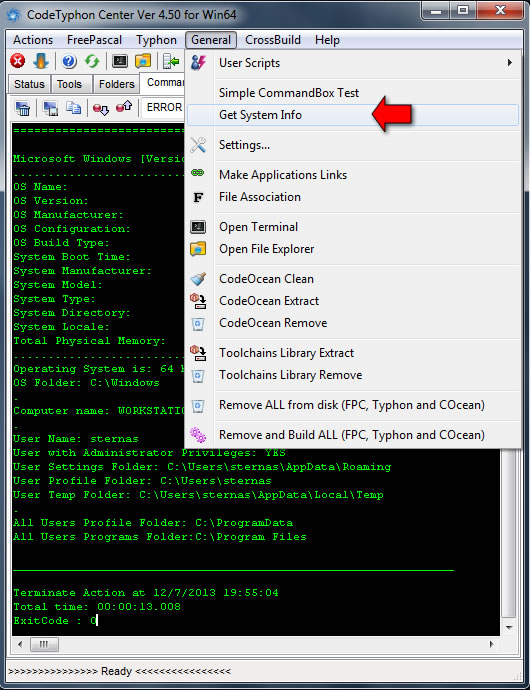Open terminal via toolbar console icon
Screen dimensions: 530x690
tap(120, 61)
